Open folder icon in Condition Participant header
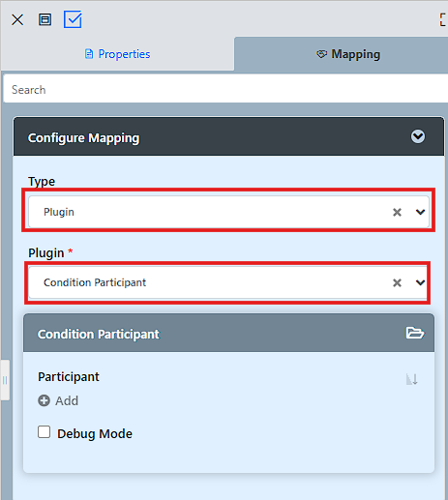 (x=415, y=333)
